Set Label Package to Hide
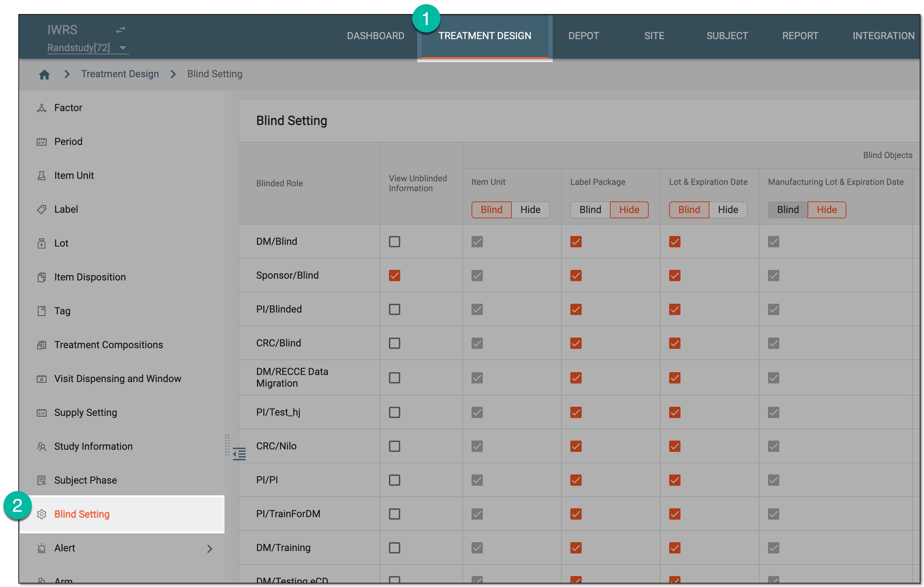Screen dimensions: 924x587 point(629,210)
